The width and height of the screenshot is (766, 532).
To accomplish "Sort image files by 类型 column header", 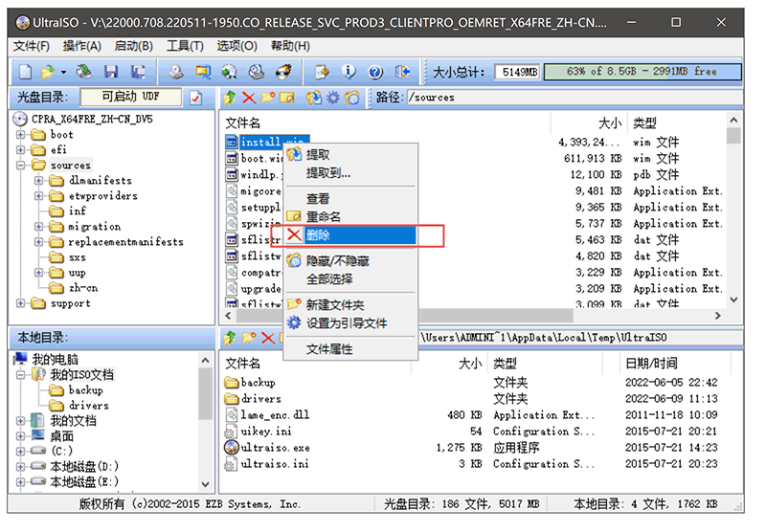I will point(675,123).
